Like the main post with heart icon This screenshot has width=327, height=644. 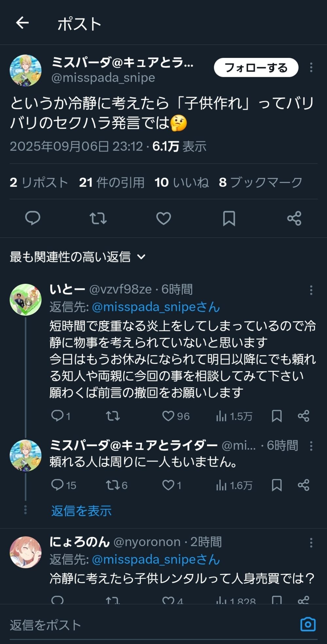click(163, 218)
